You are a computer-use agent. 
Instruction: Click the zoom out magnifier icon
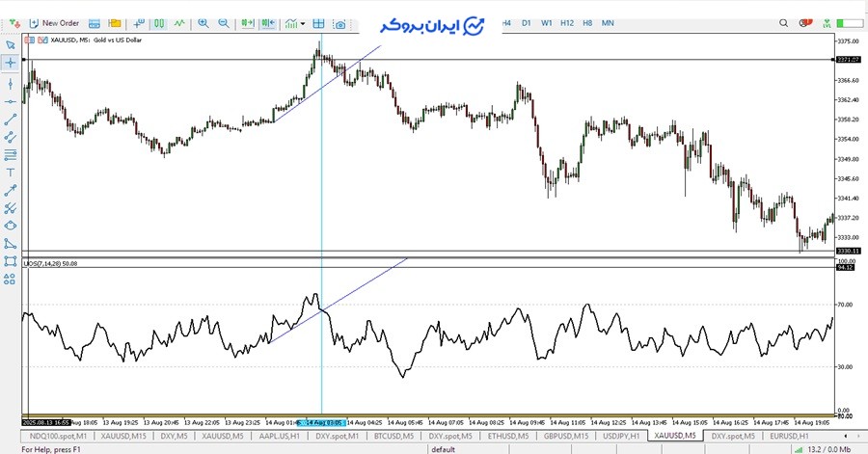click(224, 22)
